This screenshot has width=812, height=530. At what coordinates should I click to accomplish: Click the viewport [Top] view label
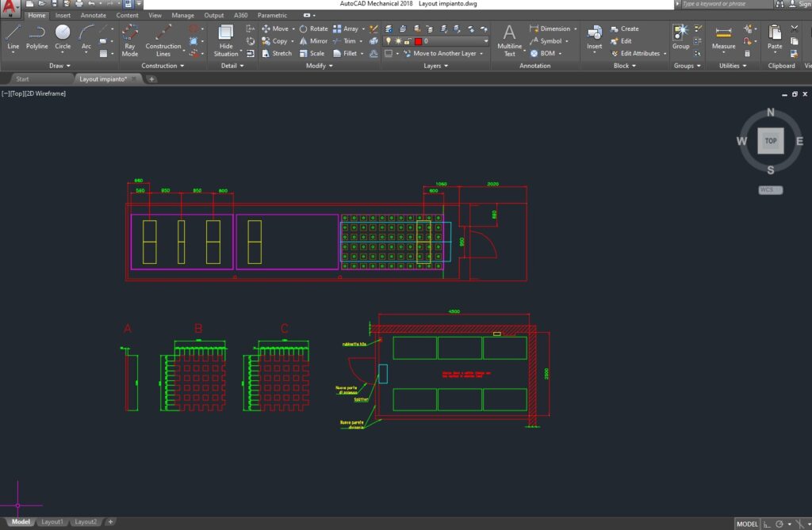coord(17,93)
